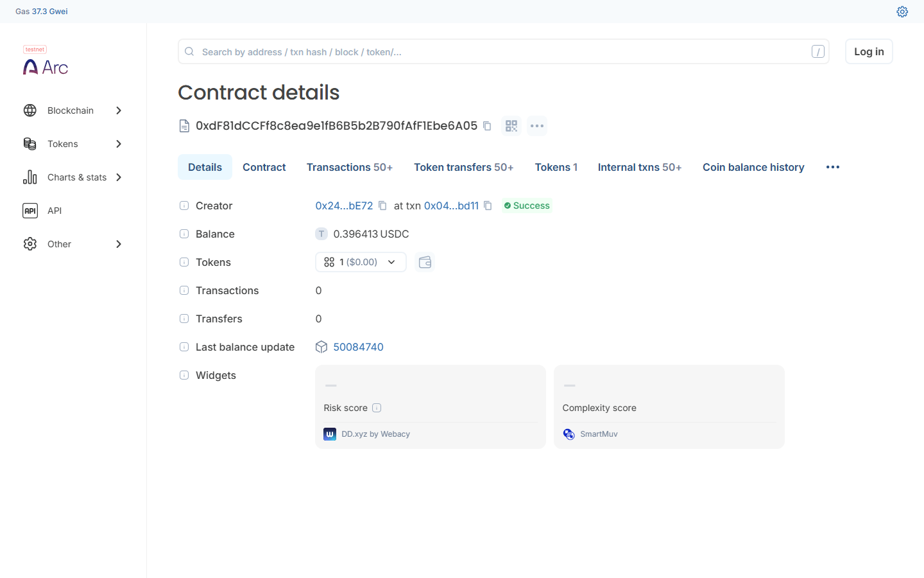
Task: Click the Arc testnet logo
Action: click(x=46, y=61)
